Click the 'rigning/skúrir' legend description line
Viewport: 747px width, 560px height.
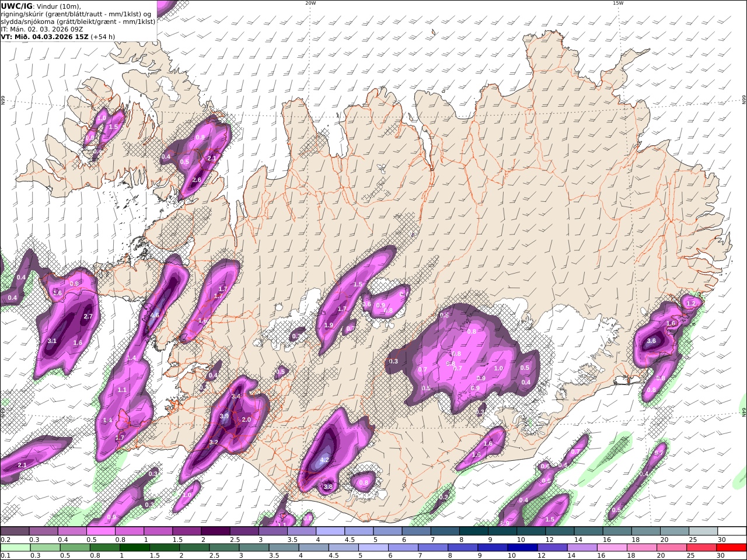77,13
